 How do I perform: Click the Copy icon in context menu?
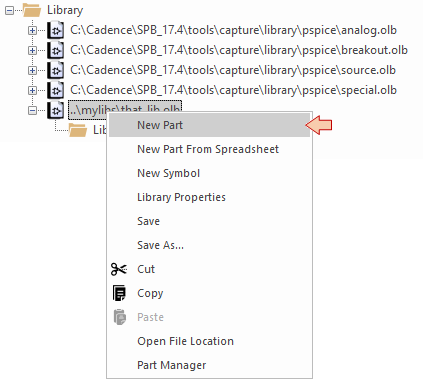[119, 293]
